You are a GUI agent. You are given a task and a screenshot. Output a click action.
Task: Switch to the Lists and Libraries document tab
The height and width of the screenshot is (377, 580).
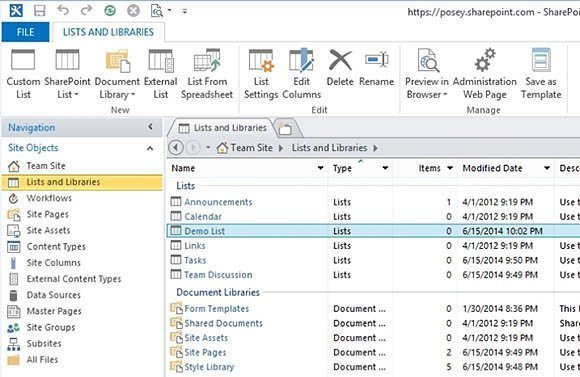223,128
